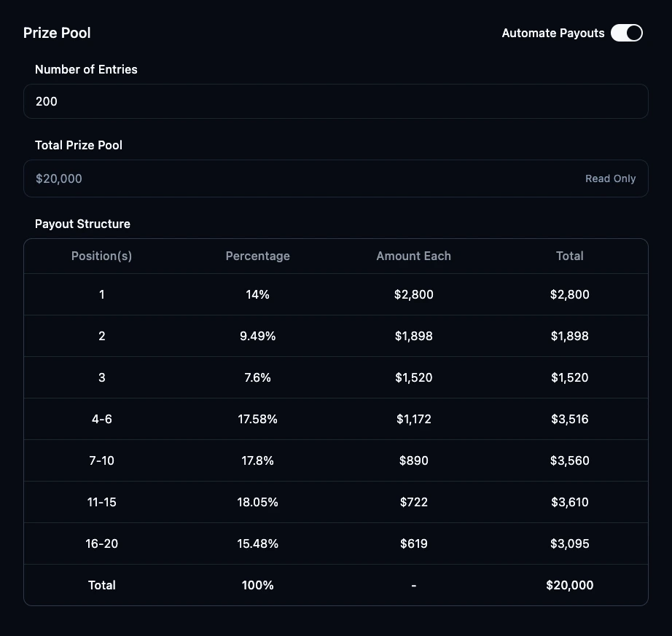Click the Percentage column header
Screen dimensions: 672x636
tap(257, 256)
